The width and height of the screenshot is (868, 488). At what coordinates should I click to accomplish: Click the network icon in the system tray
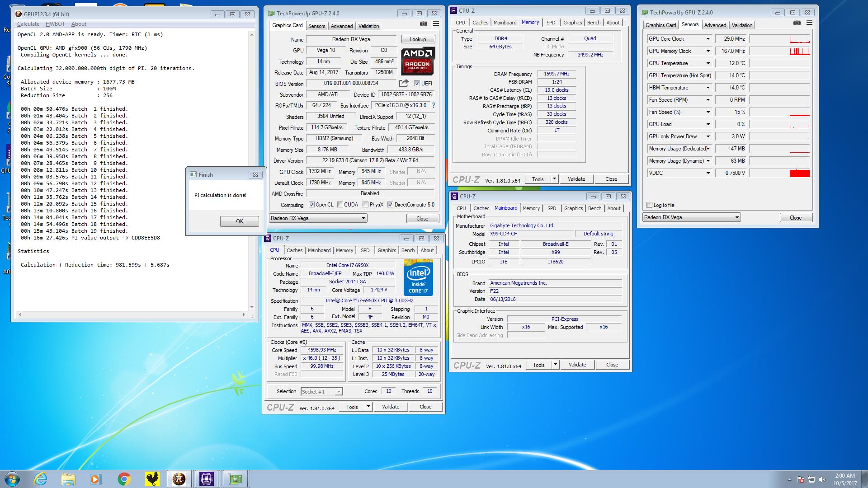click(811, 479)
